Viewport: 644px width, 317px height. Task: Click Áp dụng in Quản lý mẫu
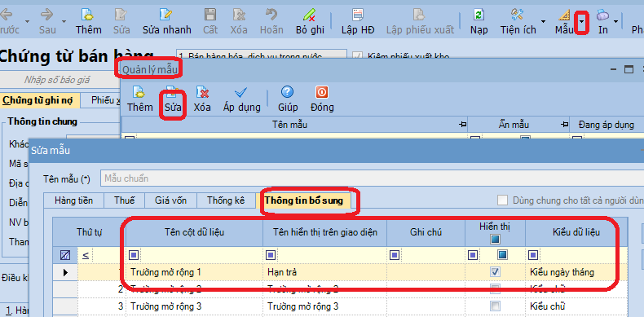242,99
